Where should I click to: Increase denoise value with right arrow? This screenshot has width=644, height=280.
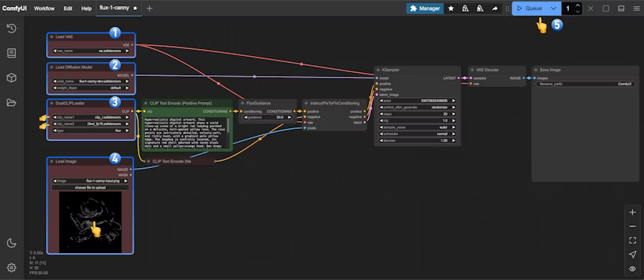[454, 140]
